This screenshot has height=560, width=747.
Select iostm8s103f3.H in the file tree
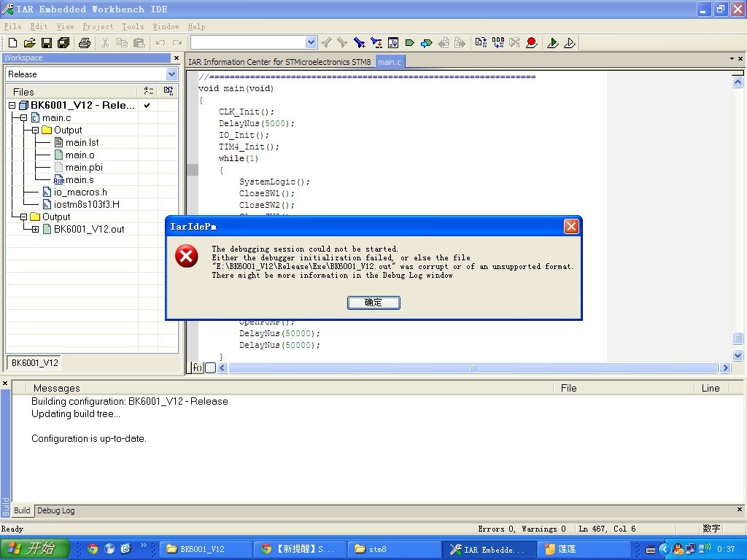click(86, 204)
